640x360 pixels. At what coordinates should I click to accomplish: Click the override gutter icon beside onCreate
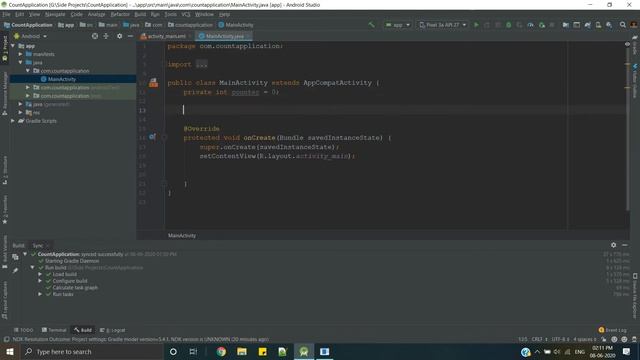[152, 137]
